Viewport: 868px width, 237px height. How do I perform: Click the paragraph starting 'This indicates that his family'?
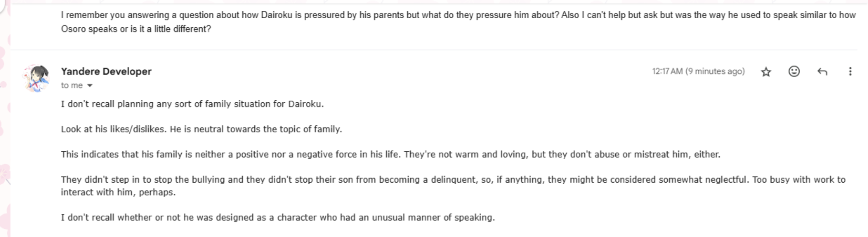[390, 154]
